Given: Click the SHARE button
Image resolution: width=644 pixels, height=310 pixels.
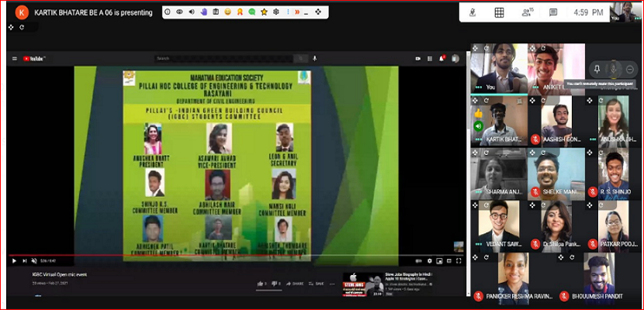Looking at the screenshot, I should point(295,284).
